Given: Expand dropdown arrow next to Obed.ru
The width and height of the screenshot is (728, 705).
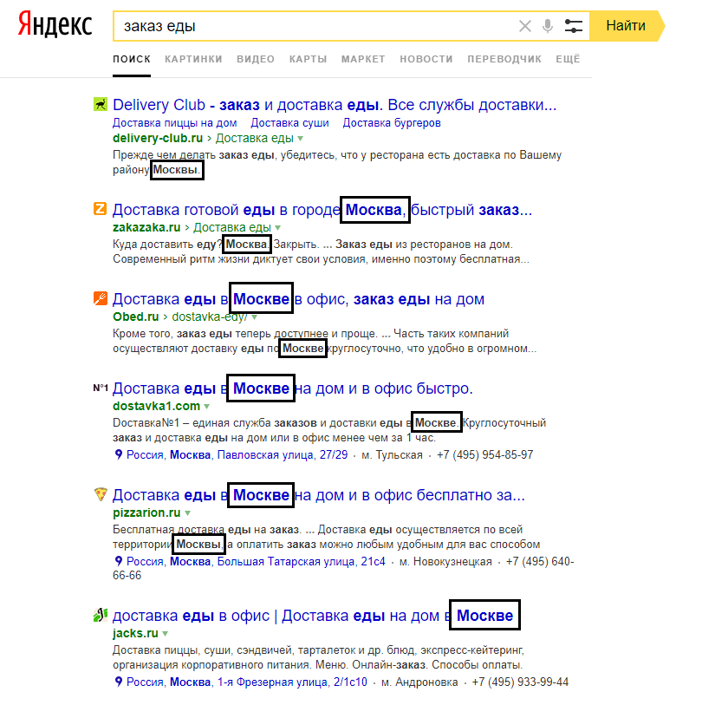Looking at the screenshot, I should pyautogui.click(x=255, y=317).
